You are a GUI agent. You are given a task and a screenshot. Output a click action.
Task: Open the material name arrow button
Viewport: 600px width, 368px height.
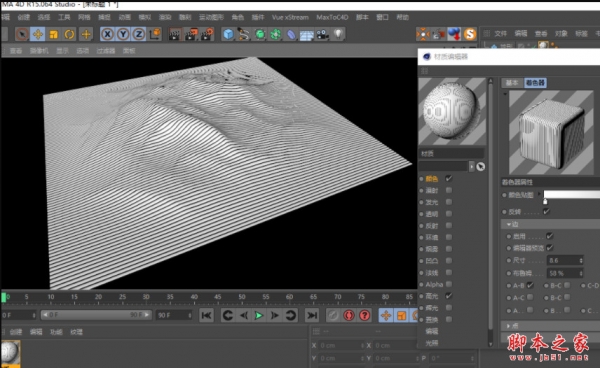pos(471,166)
